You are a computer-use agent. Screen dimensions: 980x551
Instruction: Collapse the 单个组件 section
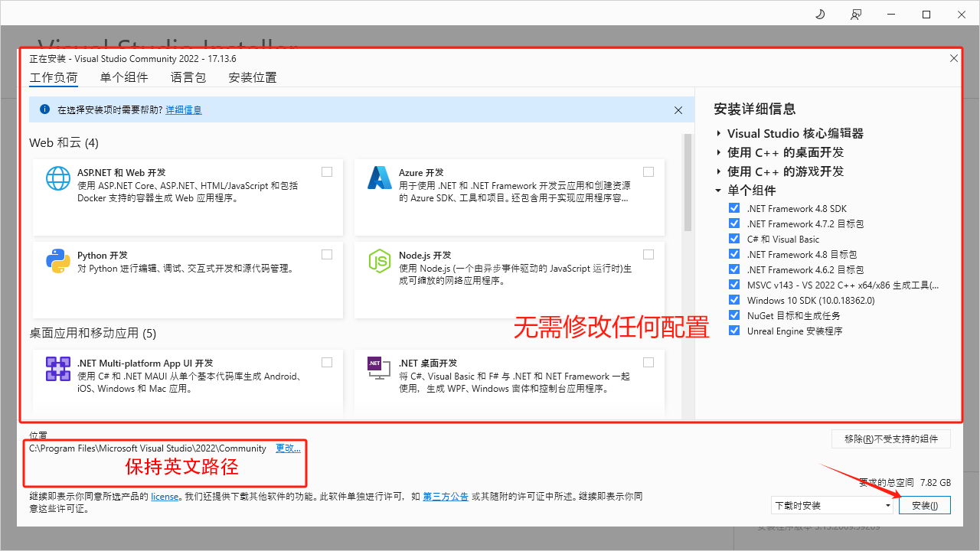click(x=719, y=191)
